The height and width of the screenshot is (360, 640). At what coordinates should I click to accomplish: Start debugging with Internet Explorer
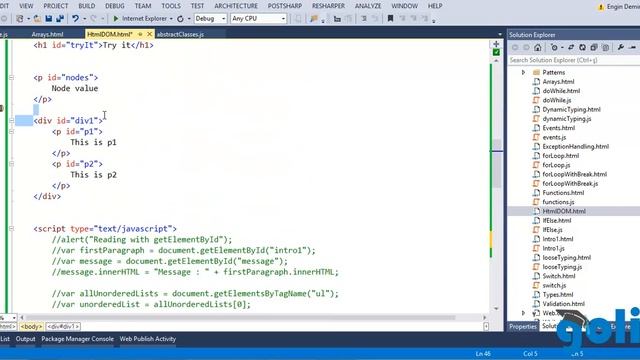140,18
